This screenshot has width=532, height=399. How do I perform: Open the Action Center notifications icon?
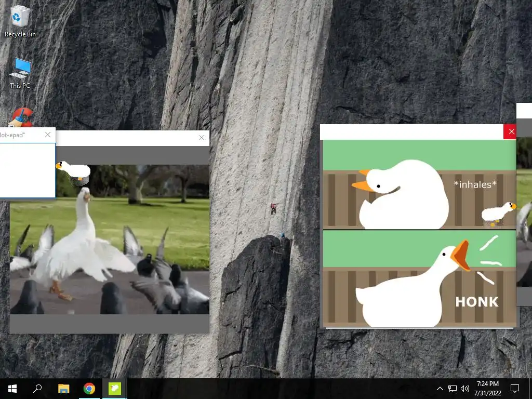click(515, 389)
